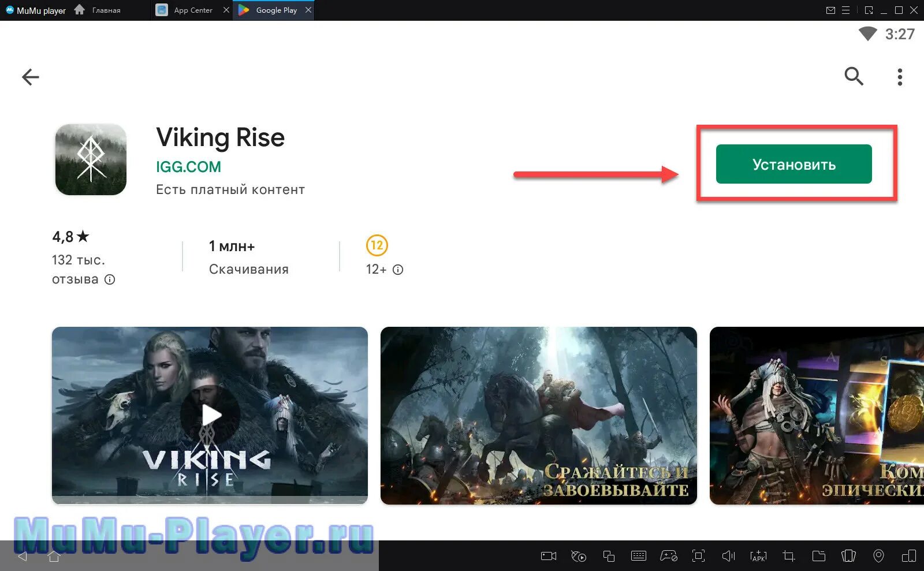Open the gamepad settings icon
924x571 pixels.
click(x=669, y=556)
